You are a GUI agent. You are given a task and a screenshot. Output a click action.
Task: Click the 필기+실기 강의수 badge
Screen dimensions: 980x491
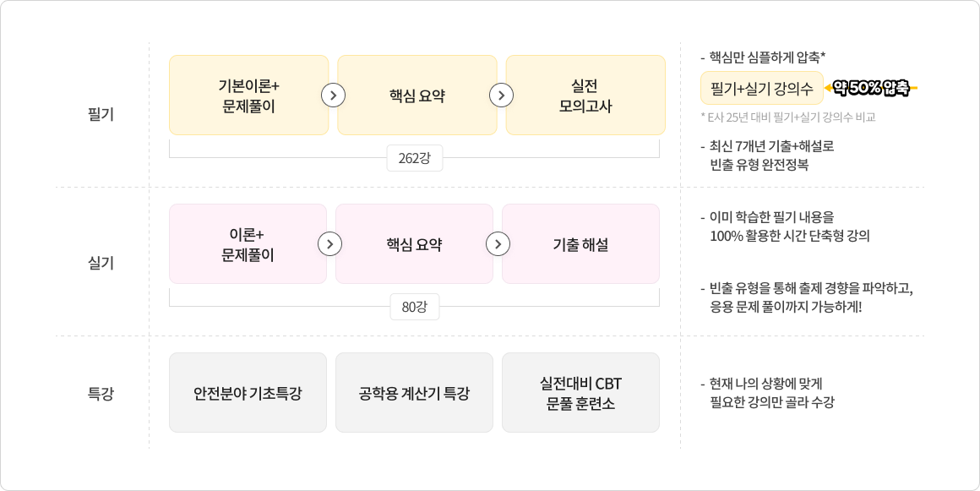762,88
